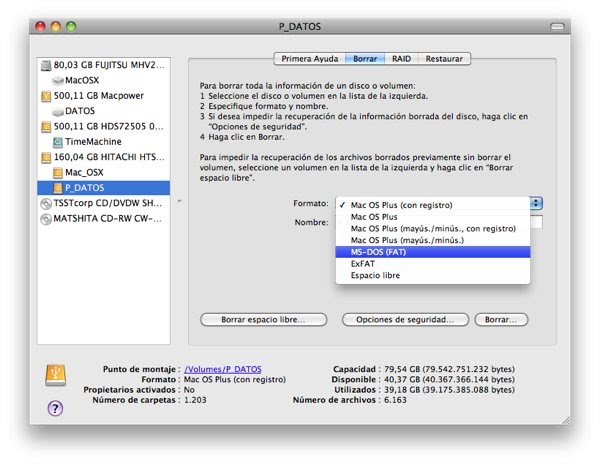Click the TSSTcorp CD/DVDW optical drive icon
This screenshot has width=600, height=465.
46,204
